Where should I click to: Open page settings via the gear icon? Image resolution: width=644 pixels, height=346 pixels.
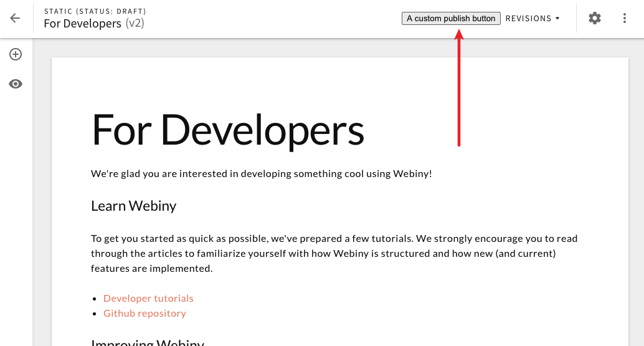[595, 18]
